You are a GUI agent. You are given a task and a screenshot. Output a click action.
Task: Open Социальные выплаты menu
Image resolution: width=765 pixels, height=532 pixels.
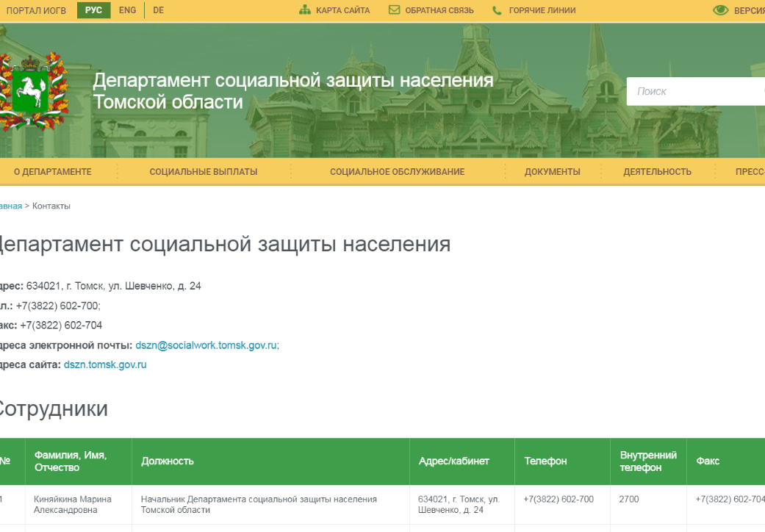point(204,172)
